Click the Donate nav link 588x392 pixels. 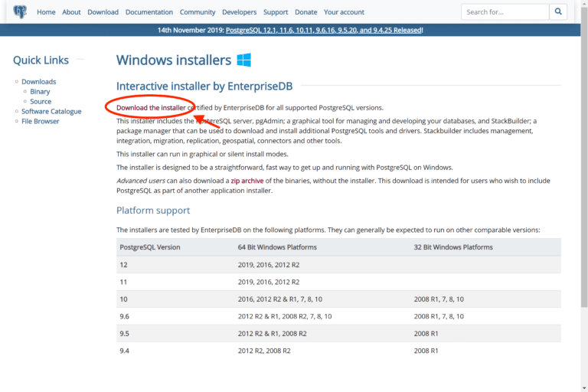pos(305,12)
